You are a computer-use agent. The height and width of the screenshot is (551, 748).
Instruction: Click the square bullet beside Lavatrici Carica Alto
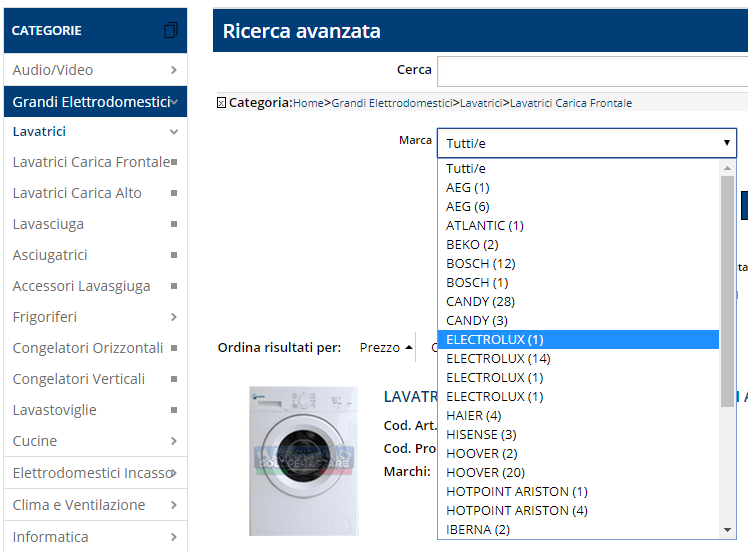point(174,193)
